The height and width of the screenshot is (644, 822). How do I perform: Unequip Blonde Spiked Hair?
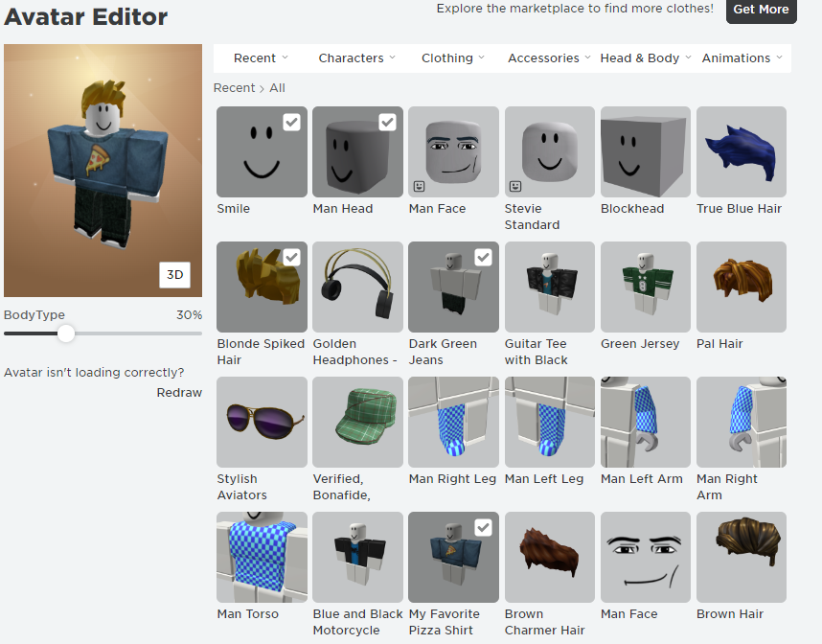tap(291, 258)
